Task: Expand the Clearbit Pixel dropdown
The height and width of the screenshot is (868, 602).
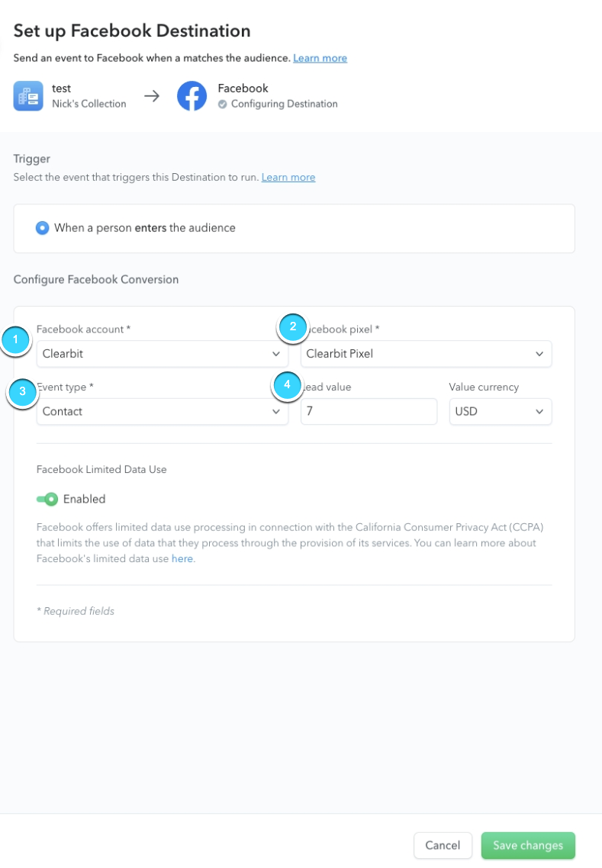Action: click(426, 354)
